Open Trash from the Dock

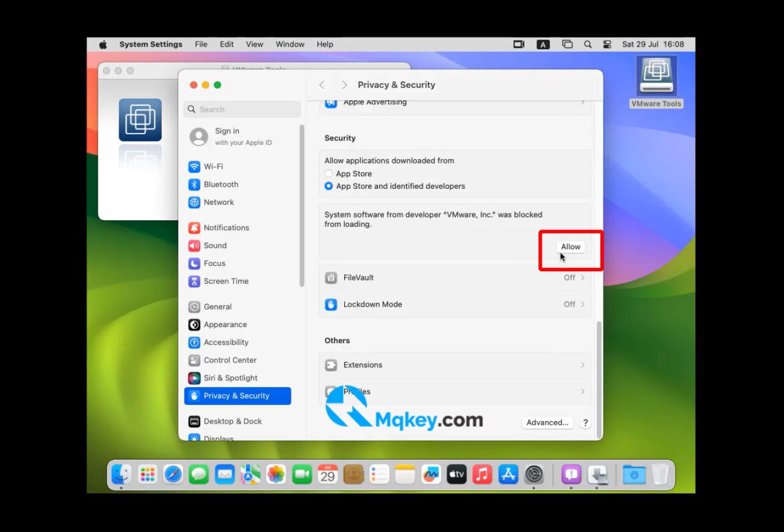[660, 474]
